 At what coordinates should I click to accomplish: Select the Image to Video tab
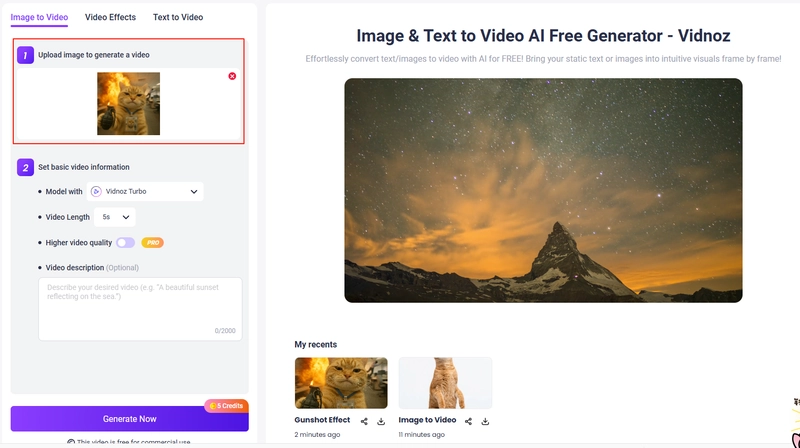[42, 17]
